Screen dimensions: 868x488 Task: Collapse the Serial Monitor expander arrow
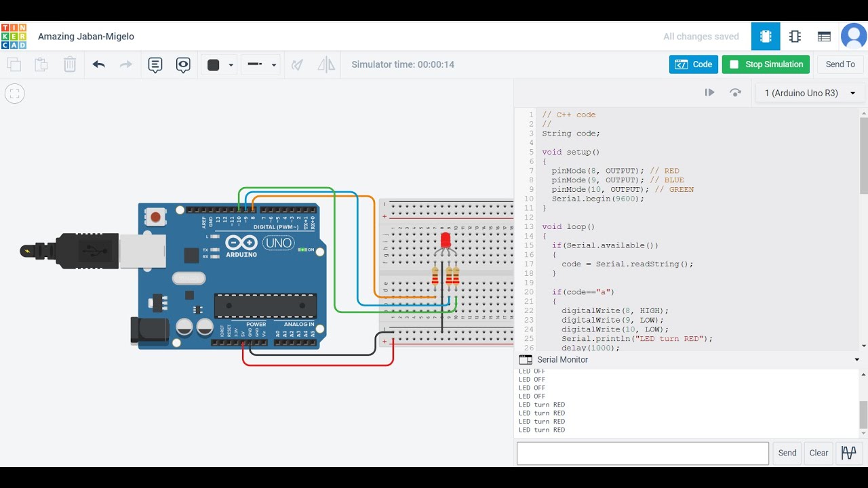(857, 360)
